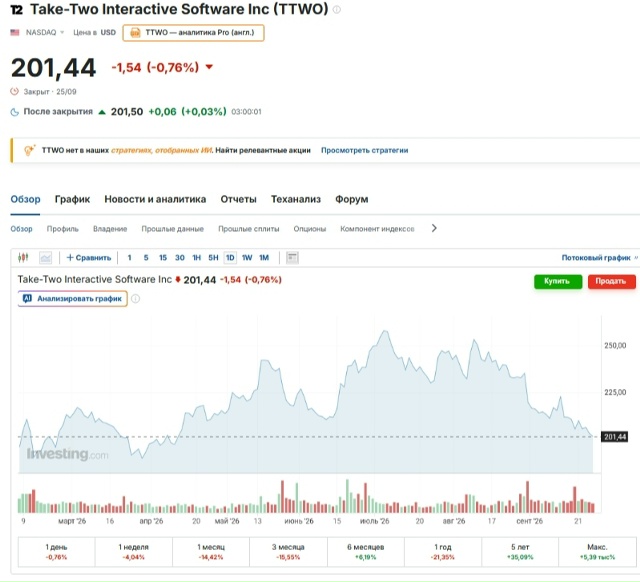Click the info icon next to TTWO title

pos(337,9)
